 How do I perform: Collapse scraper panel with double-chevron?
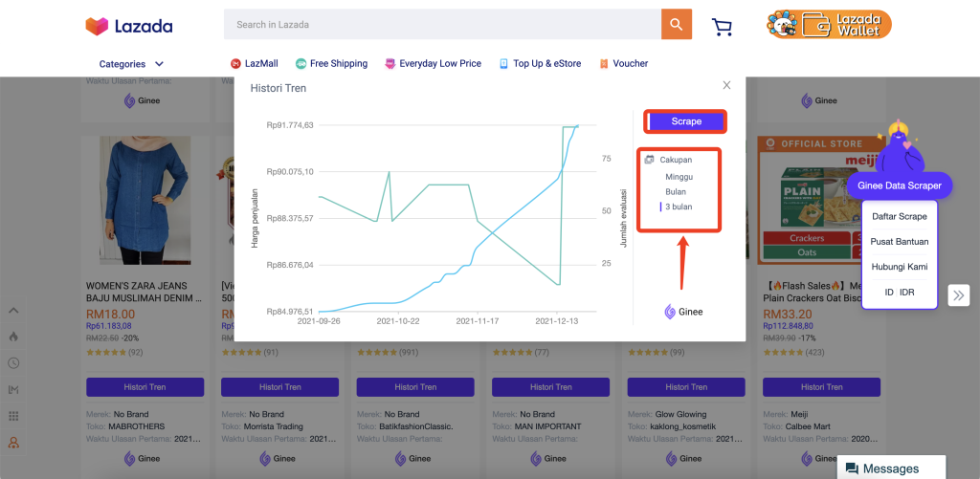959,295
